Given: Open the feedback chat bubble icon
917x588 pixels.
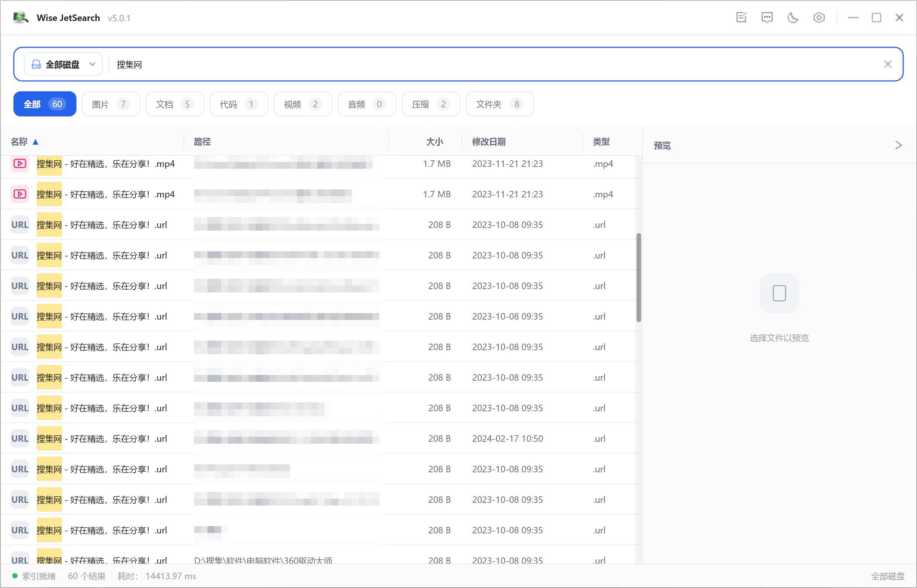Looking at the screenshot, I should pyautogui.click(x=767, y=18).
